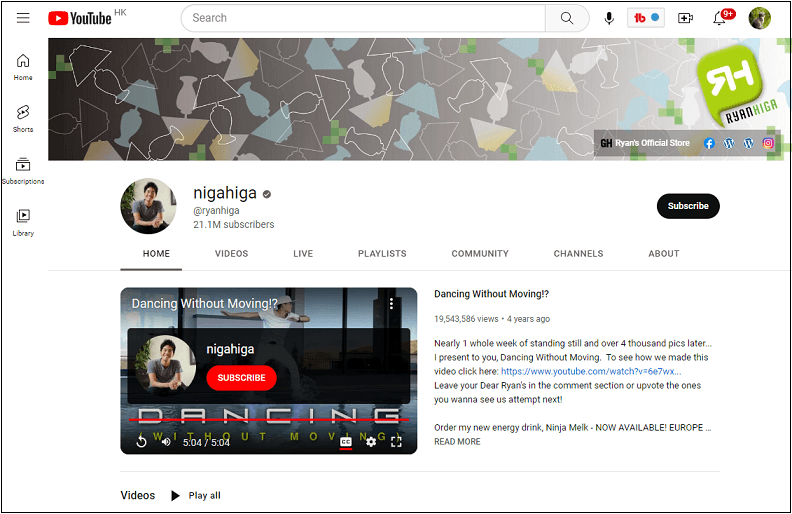Open Instagram link on banner
The width and height of the screenshot is (792, 514).
point(768,143)
